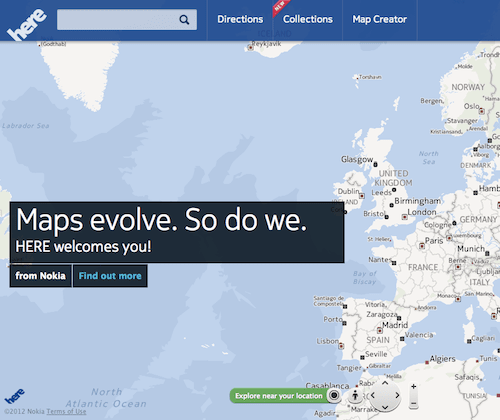Pan the map down with the arrow
The height and width of the screenshot is (420, 500).
pyautogui.click(x=385, y=407)
